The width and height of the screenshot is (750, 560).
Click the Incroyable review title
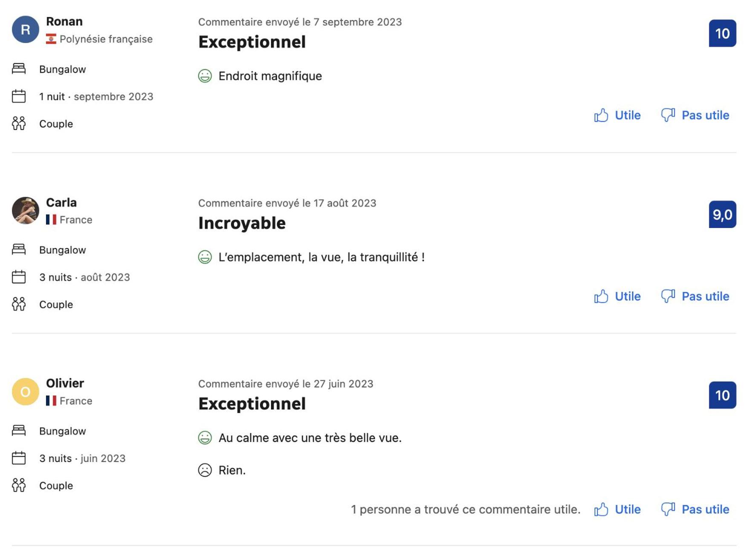242,223
